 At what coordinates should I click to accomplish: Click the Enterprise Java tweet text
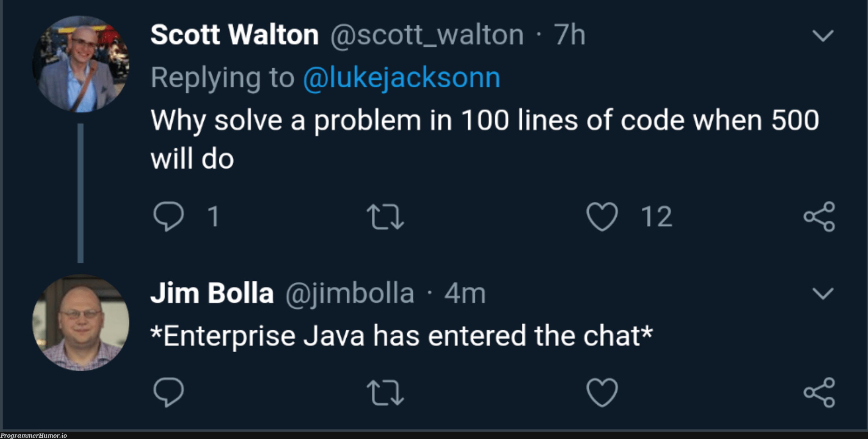(x=401, y=336)
